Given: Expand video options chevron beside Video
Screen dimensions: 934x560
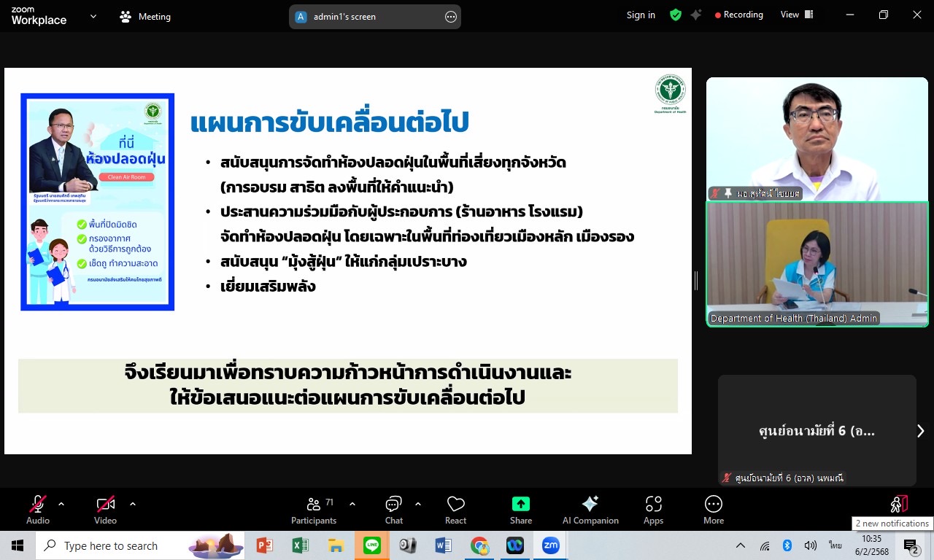Looking at the screenshot, I should pyautogui.click(x=133, y=504).
